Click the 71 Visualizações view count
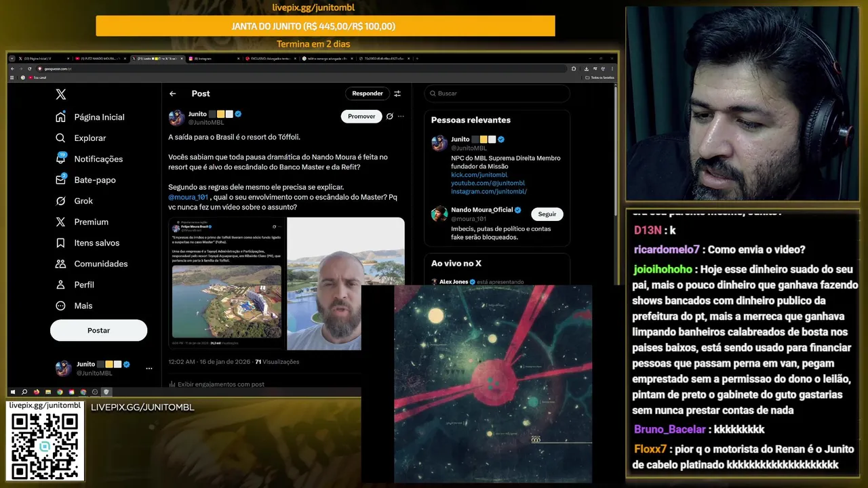Image resolution: width=868 pixels, height=488 pixels. point(277,362)
